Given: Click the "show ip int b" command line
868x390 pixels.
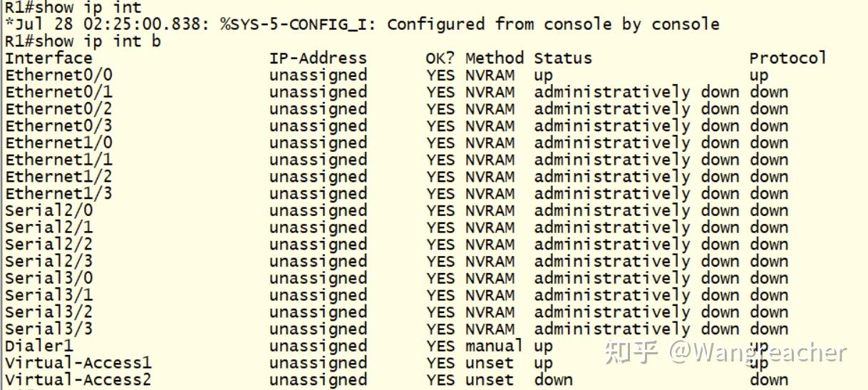Looking at the screenshot, I should point(83,41).
